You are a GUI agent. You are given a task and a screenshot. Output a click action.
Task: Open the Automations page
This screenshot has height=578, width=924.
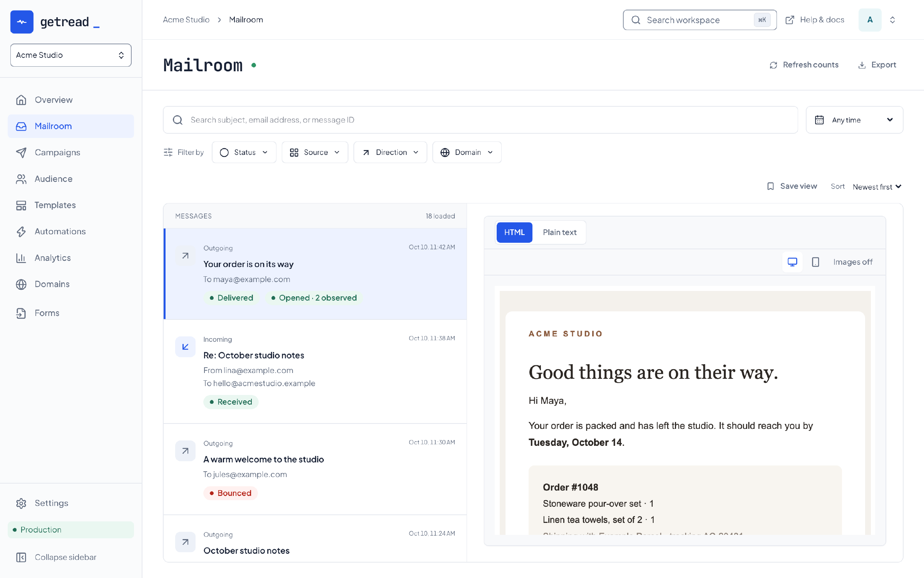(x=71, y=232)
